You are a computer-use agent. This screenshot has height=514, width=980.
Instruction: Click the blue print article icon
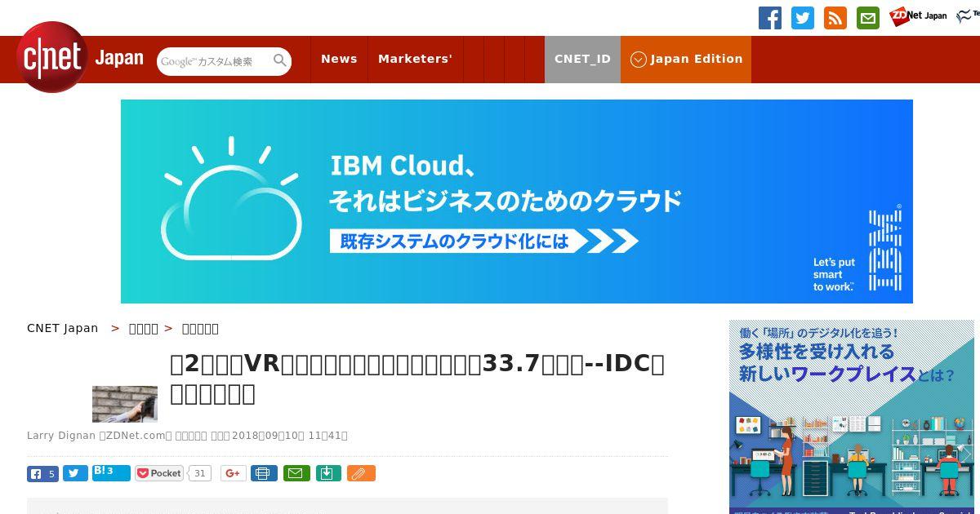tap(264, 473)
